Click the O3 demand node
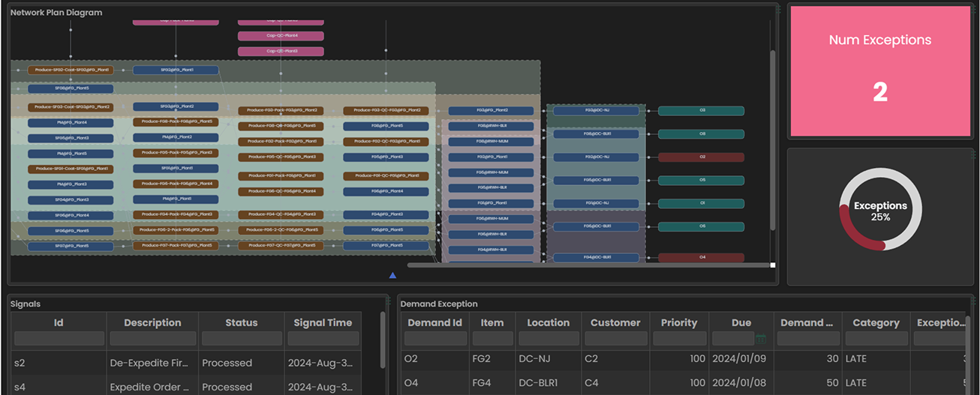Screen dimensions: 980x395 [701, 110]
